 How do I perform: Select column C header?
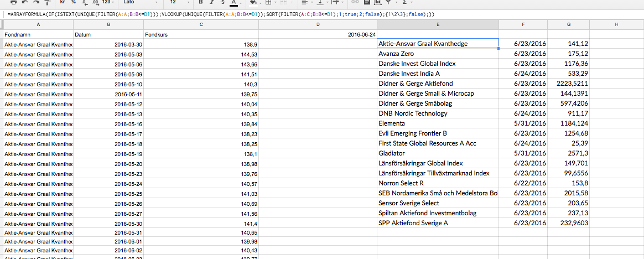tap(201, 25)
